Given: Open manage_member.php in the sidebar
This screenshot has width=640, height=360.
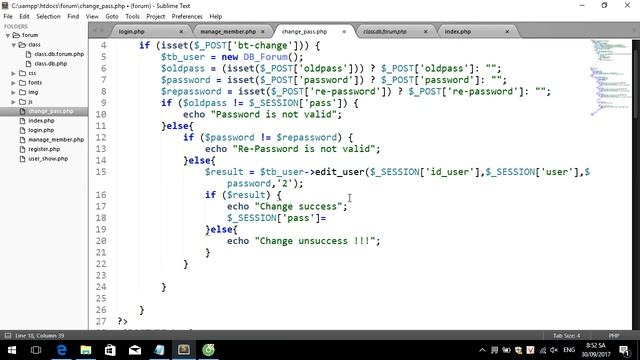Looking at the screenshot, I should point(56,140).
